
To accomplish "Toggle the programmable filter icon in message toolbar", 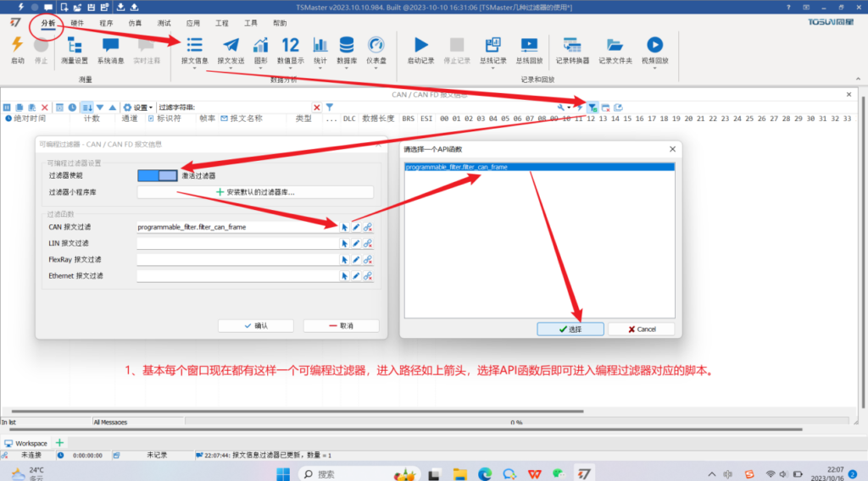I will click(x=593, y=108).
